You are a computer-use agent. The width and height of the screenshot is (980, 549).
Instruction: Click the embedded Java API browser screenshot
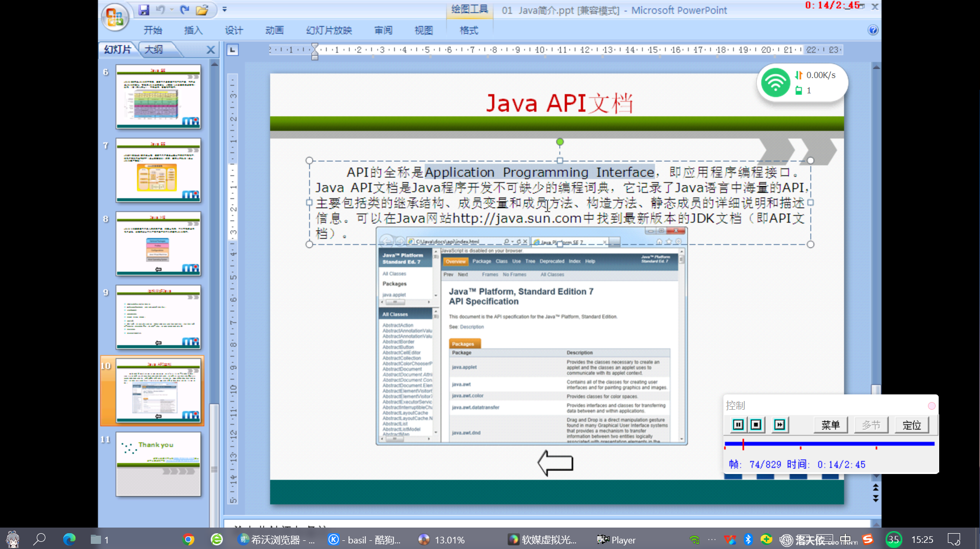pos(532,337)
